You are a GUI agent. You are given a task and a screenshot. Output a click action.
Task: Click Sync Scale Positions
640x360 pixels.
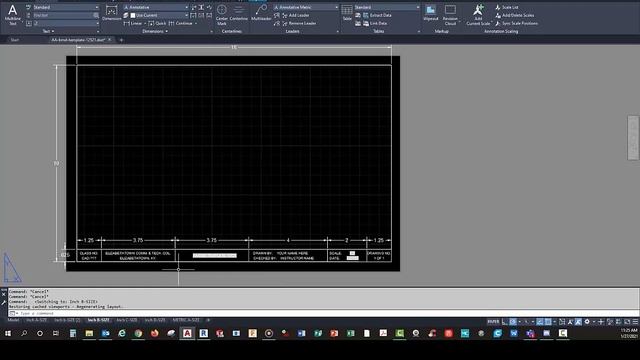click(x=516, y=23)
